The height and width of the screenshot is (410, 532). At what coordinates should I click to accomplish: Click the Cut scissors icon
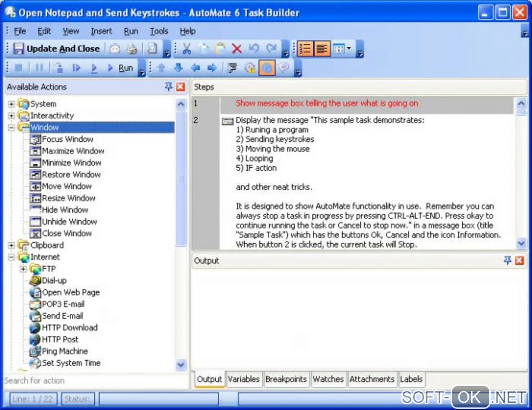(x=186, y=49)
